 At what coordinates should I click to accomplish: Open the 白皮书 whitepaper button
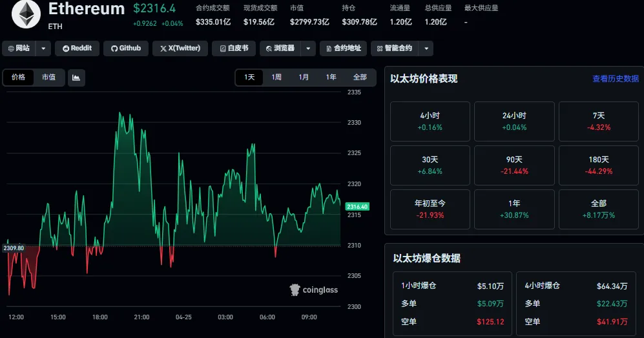tap(234, 48)
